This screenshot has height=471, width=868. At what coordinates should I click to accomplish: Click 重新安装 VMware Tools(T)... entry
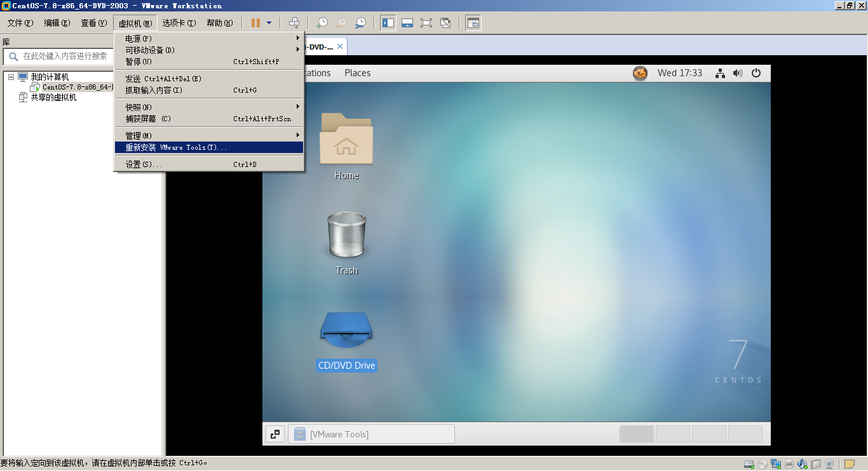point(209,147)
